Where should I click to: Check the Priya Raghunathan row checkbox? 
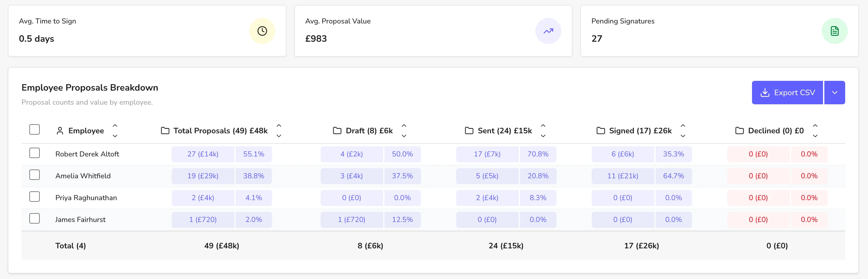[x=34, y=197]
